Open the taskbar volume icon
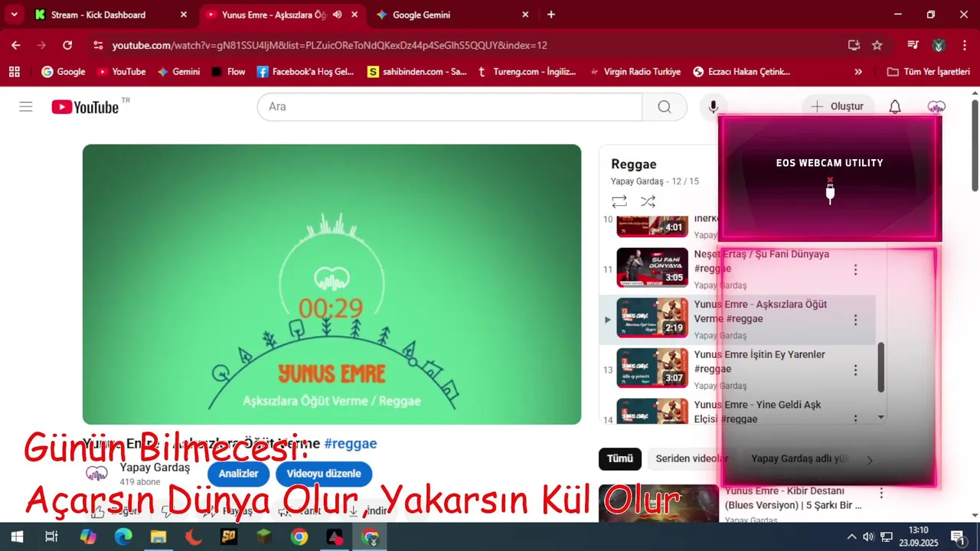 (x=868, y=536)
